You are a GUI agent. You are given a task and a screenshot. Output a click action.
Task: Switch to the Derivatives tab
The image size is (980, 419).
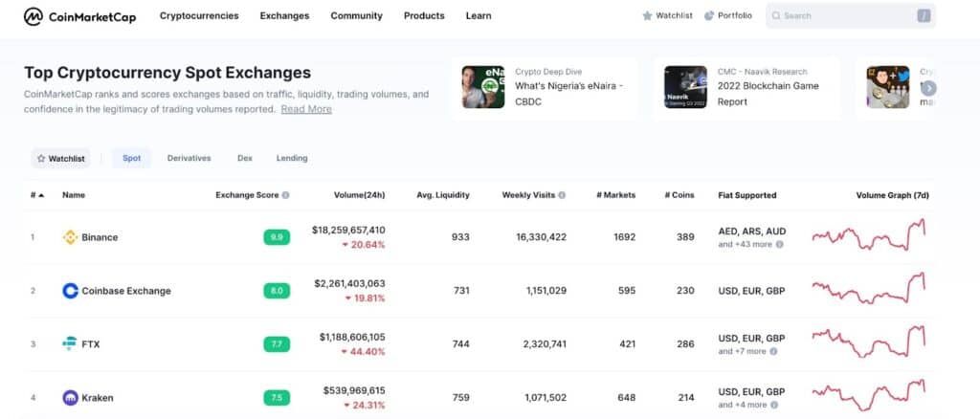coord(189,159)
